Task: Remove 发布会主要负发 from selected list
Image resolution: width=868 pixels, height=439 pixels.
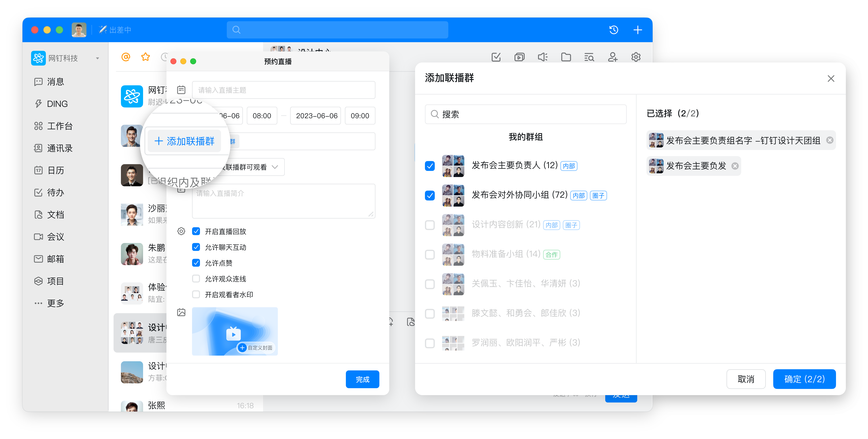Action: [x=735, y=166]
